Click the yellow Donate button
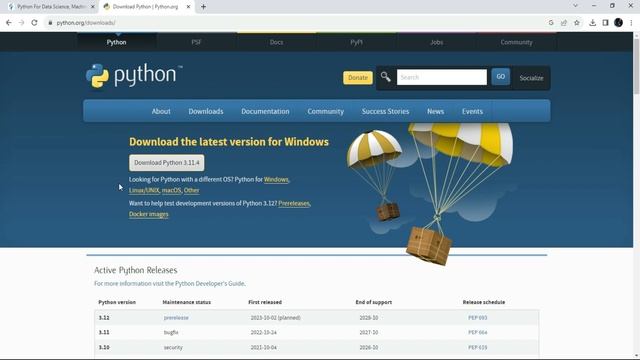This screenshot has width=640, height=360. (x=358, y=78)
